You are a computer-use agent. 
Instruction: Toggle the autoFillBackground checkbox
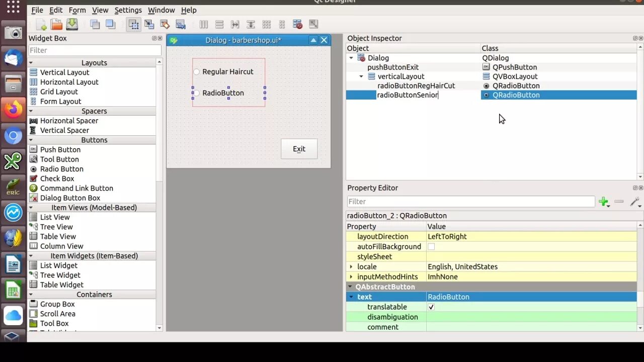click(x=431, y=247)
